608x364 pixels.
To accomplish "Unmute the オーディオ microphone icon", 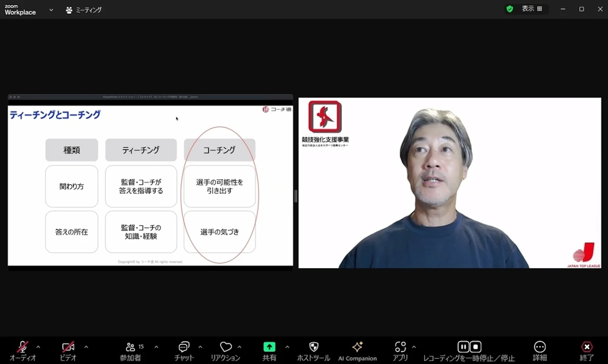I will (x=23, y=347).
